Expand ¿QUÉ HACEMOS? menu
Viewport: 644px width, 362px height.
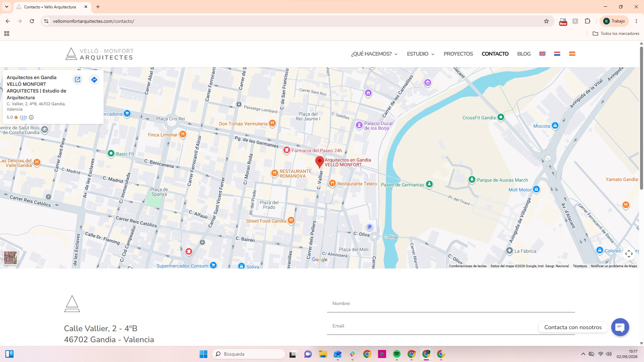point(374,54)
